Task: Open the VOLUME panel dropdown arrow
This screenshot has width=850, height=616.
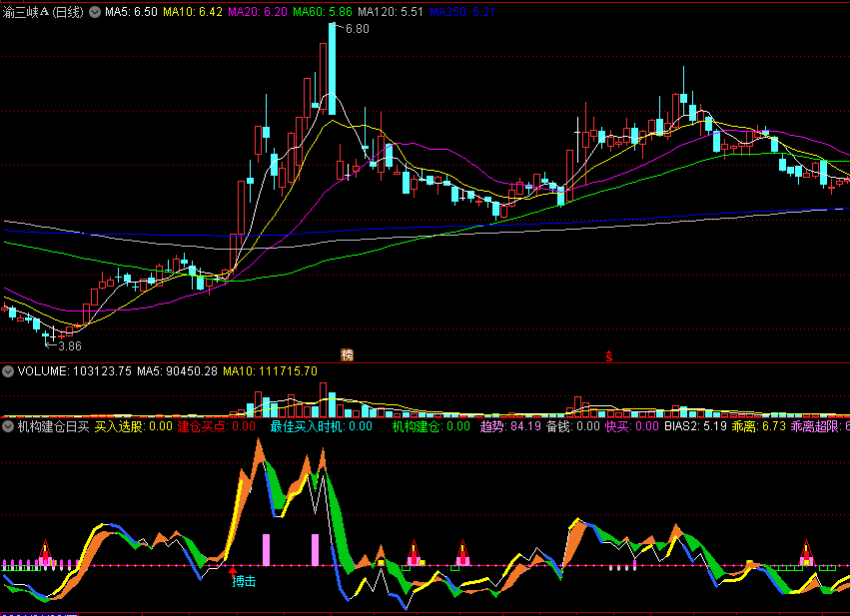Action: point(8,371)
